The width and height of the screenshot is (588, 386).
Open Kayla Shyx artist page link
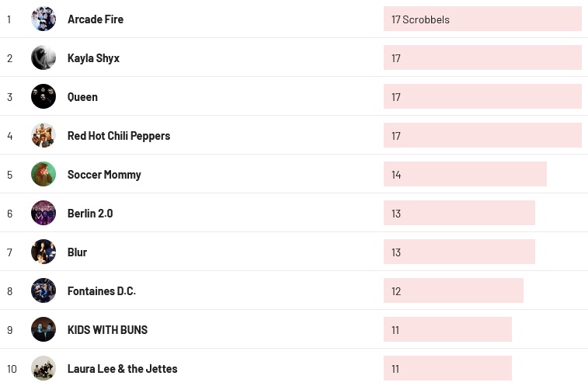coord(93,58)
